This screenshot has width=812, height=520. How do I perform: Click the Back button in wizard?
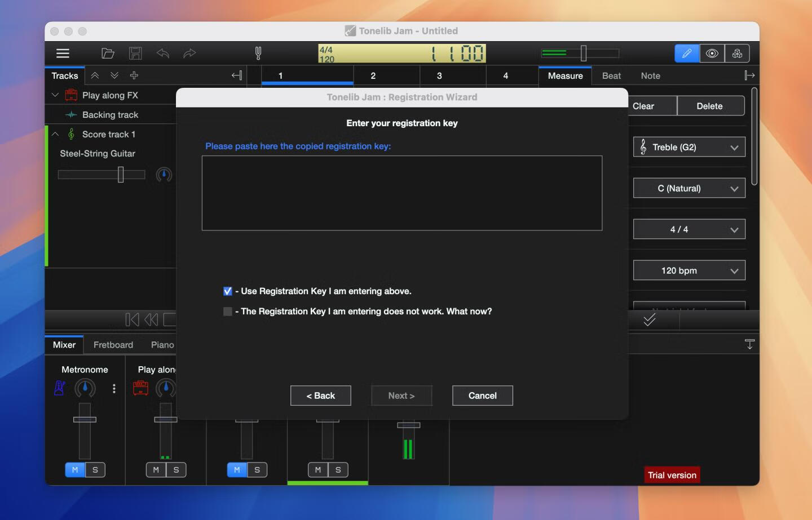point(321,395)
